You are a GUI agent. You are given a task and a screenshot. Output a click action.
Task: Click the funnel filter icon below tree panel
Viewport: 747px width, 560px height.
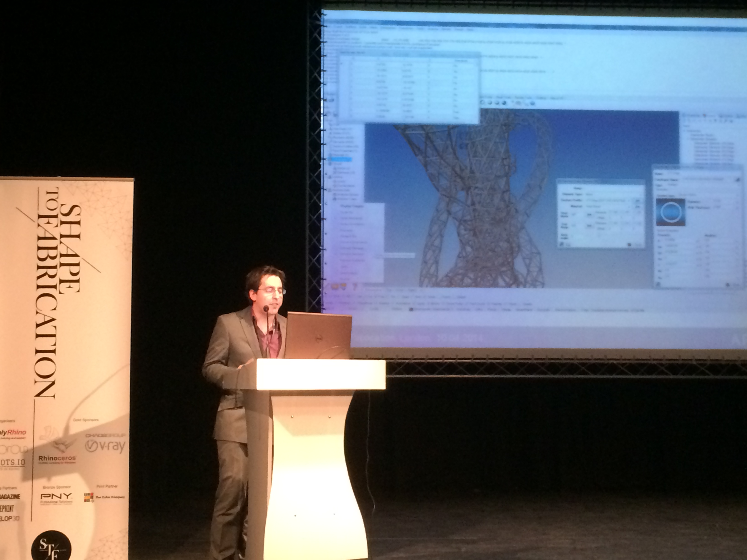pyautogui.click(x=355, y=287)
